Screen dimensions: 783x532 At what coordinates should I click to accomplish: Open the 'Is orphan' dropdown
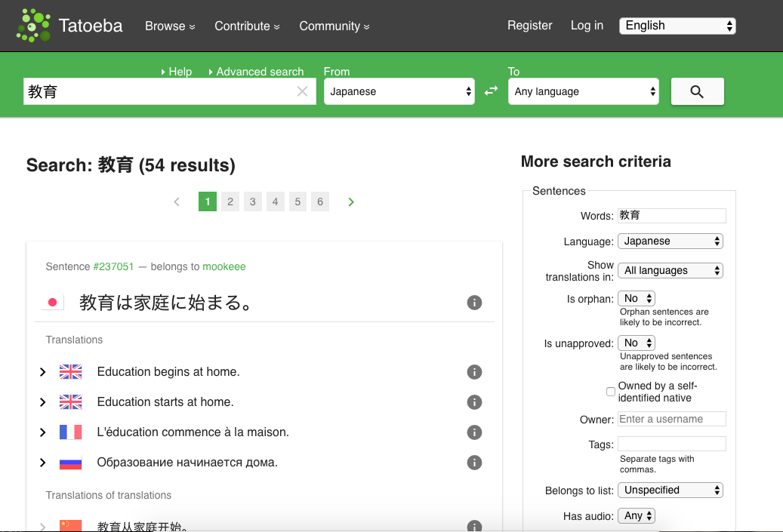[x=636, y=297]
